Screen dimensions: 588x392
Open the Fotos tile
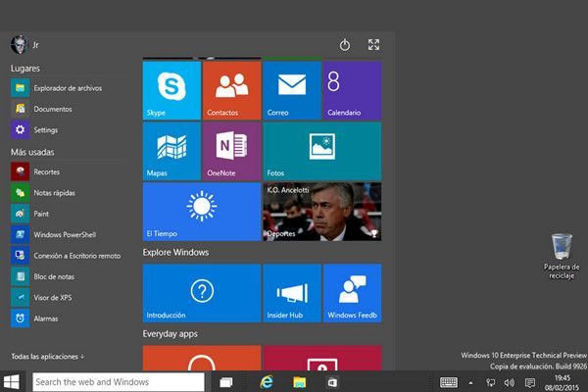(322, 151)
